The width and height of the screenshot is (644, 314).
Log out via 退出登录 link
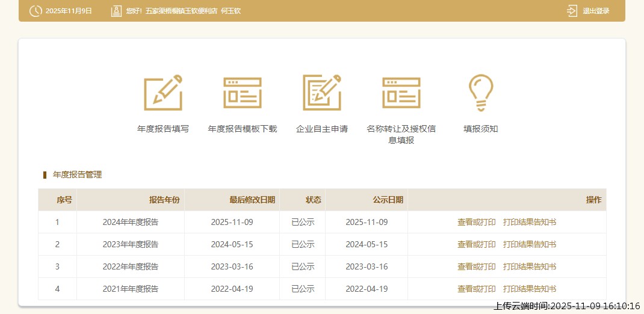tap(596, 11)
